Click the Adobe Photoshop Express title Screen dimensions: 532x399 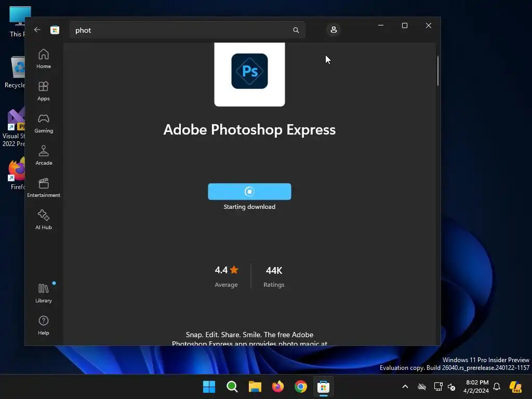pos(249,129)
